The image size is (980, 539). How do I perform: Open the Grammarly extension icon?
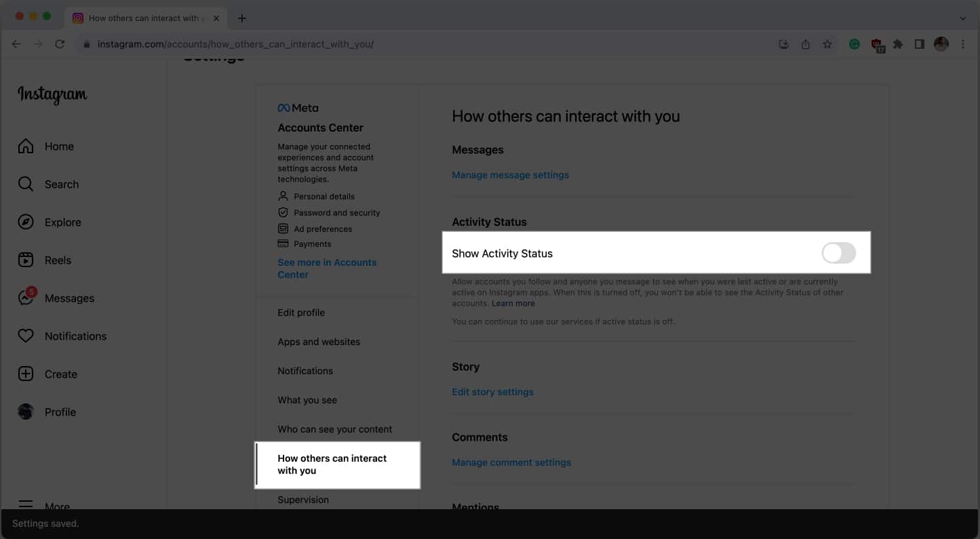(x=855, y=44)
